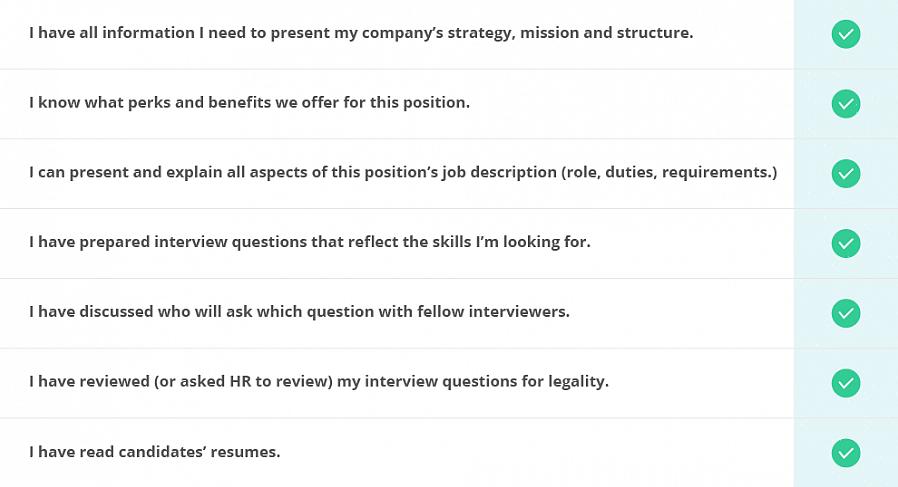Click the job description aspects statement
Viewport: 898px width, 487px height.
coord(403,172)
